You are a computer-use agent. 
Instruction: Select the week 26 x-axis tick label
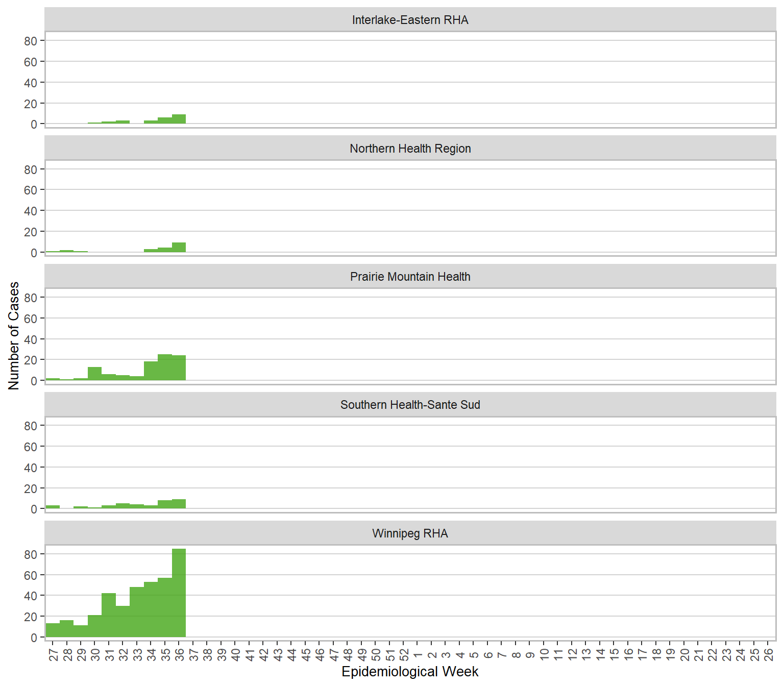(769, 654)
